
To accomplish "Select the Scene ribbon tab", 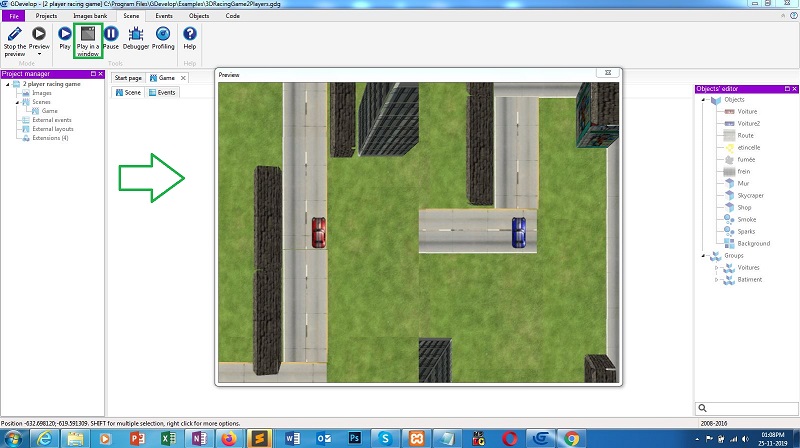I will pos(131,16).
